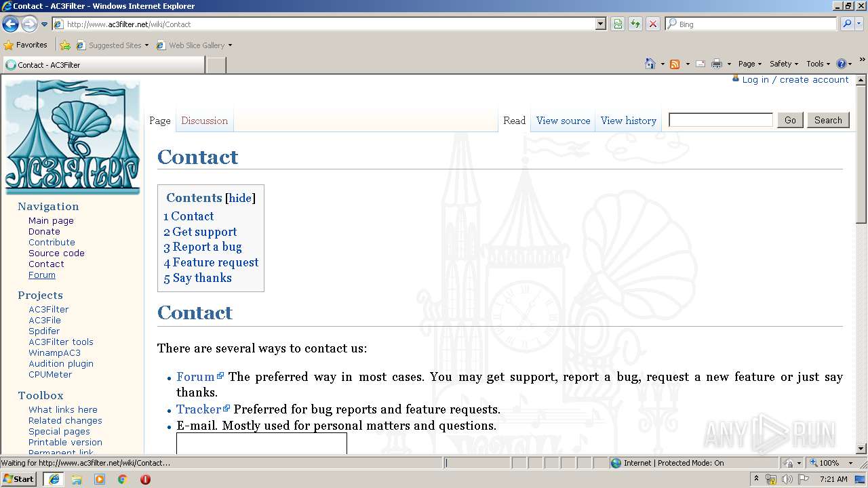Screen dimensions: 868x488
Task: Click the Read Mail envelope icon
Action: click(701, 64)
